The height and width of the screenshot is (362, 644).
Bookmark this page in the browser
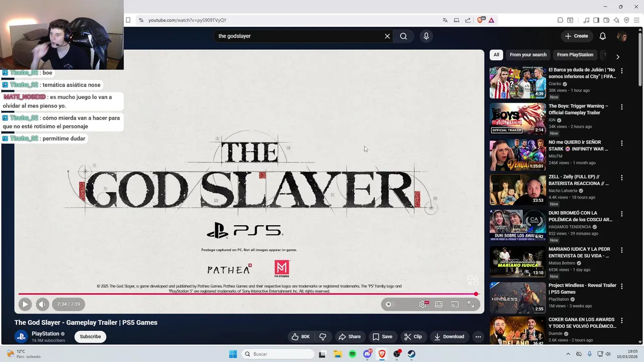pyautogui.click(x=128, y=20)
